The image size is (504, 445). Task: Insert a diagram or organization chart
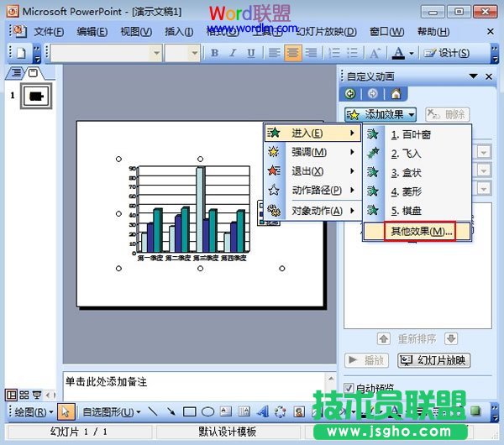point(281,411)
